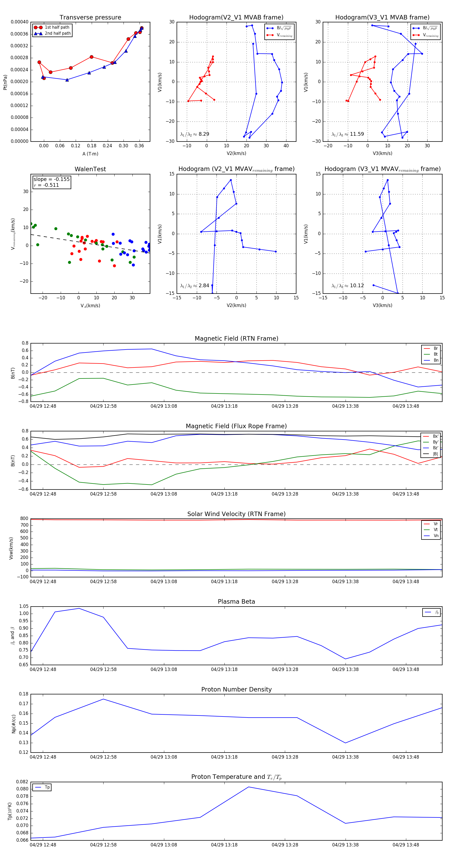The width and height of the screenshot is (473, 868).
Task: Click the 'Magnetic Field (RTN Frame)' title
Action: pos(236,339)
